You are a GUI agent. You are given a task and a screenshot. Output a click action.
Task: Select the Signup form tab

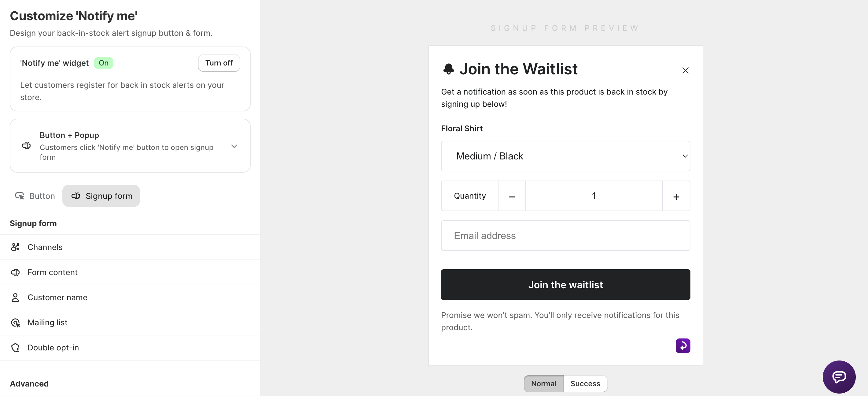coord(101,196)
